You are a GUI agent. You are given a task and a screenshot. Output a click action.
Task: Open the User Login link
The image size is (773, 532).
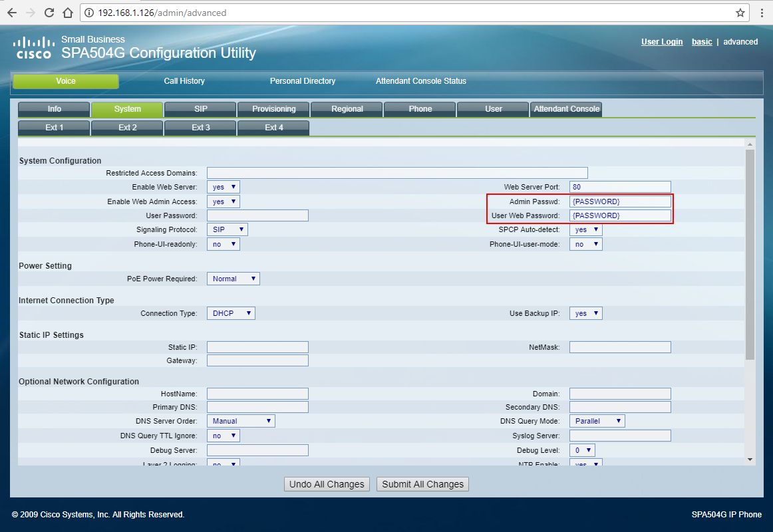(x=662, y=42)
